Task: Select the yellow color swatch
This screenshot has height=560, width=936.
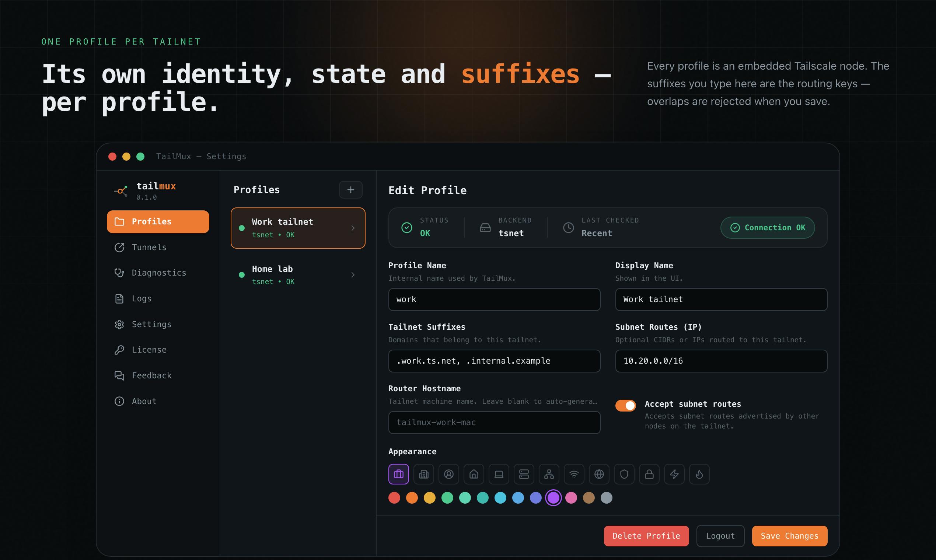Action: pyautogui.click(x=430, y=498)
